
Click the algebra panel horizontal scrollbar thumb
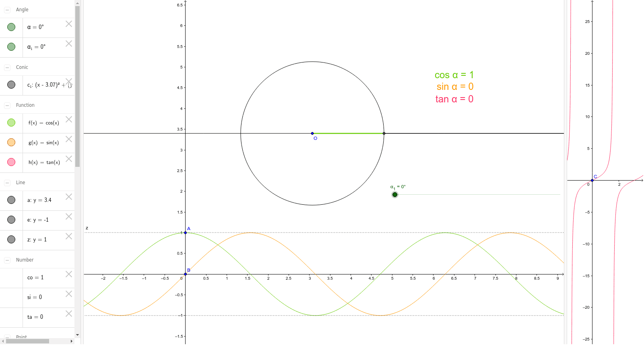27,341
